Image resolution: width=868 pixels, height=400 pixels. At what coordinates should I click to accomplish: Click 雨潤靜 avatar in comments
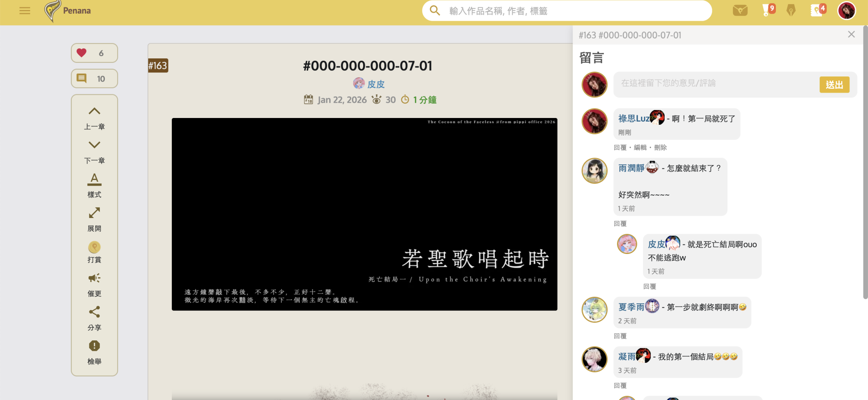point(595,171)
